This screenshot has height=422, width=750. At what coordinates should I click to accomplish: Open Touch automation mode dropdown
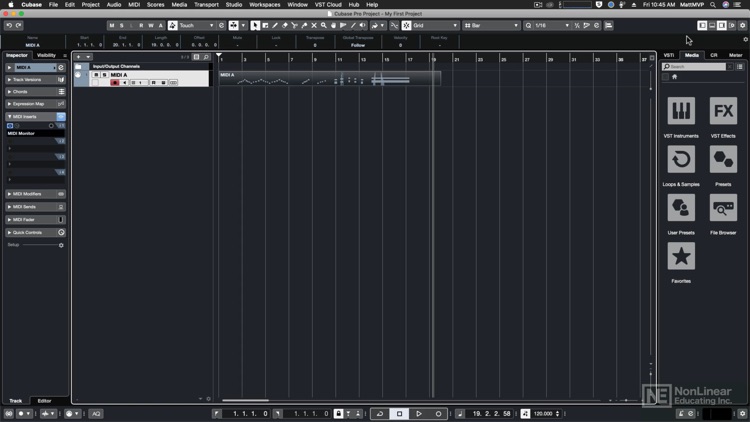(196, 25)
